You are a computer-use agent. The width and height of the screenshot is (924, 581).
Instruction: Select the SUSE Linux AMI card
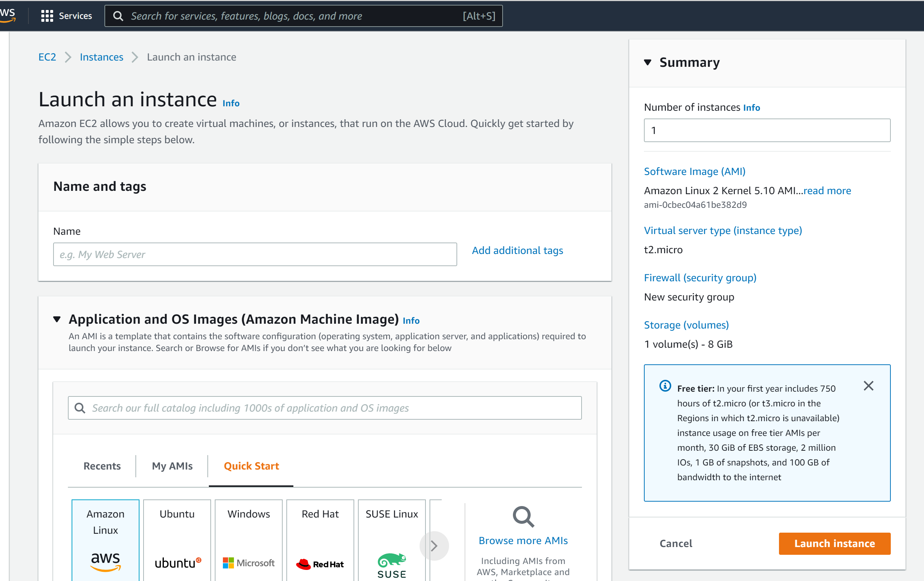click(x=392, y=540)
